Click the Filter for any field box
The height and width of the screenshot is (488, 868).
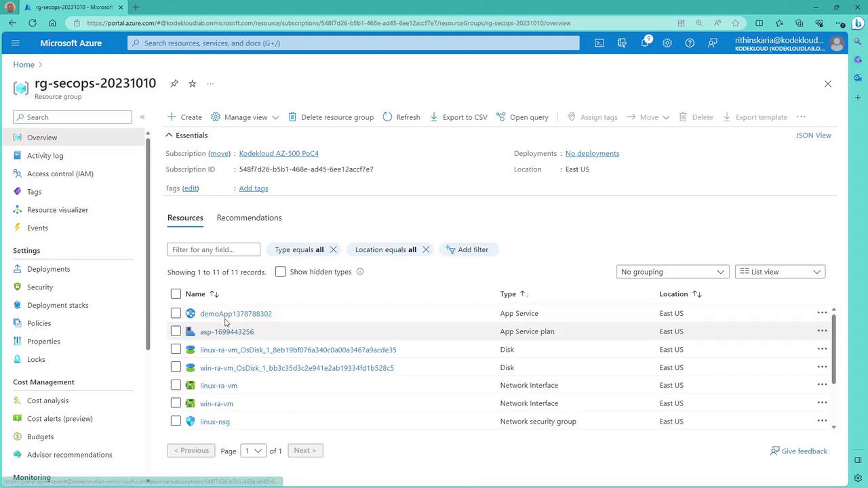(x=214, y=249)
